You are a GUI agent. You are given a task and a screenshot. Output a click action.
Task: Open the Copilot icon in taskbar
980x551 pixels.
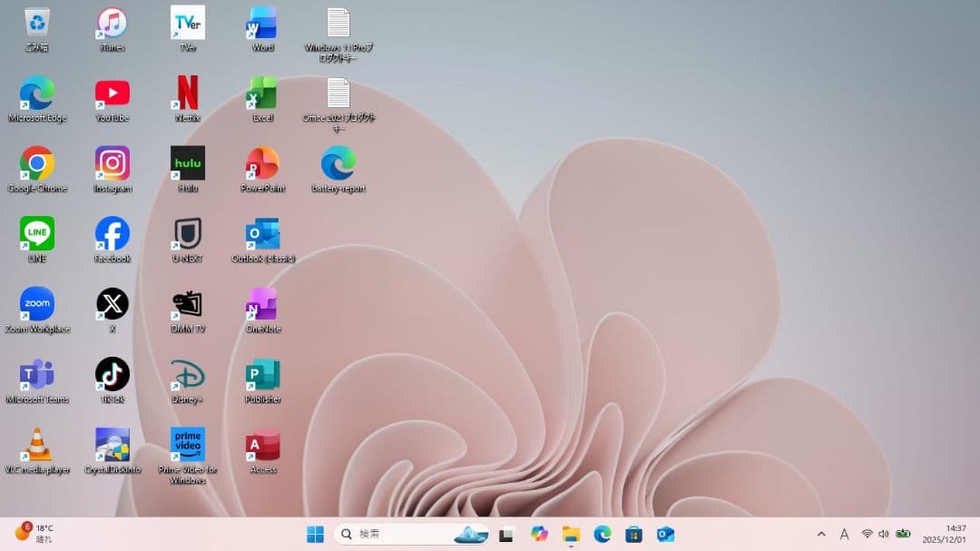click(540, 534)
